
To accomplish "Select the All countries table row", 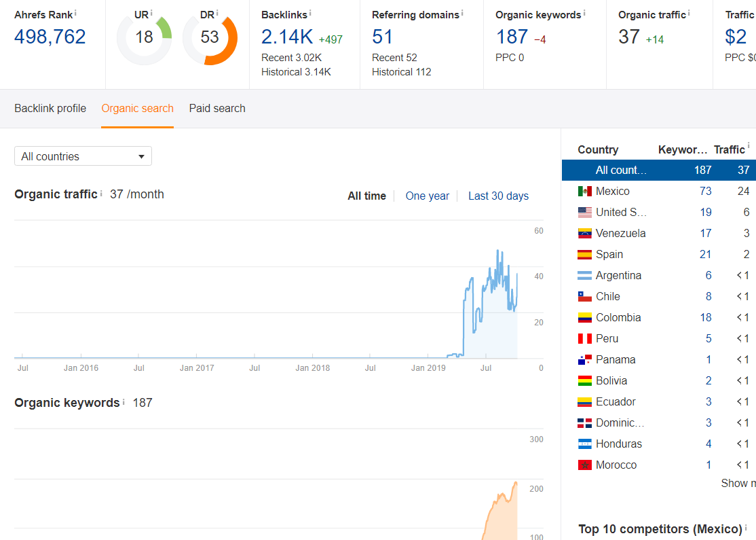I will [x=658, y=170].
